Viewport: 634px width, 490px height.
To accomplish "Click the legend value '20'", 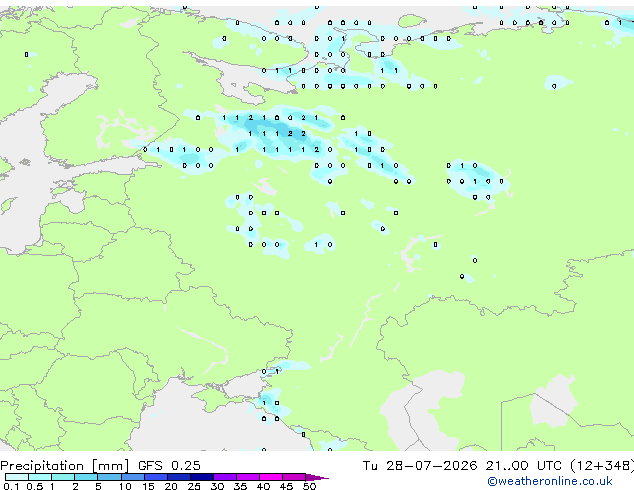I will click(x=171, y=486).
